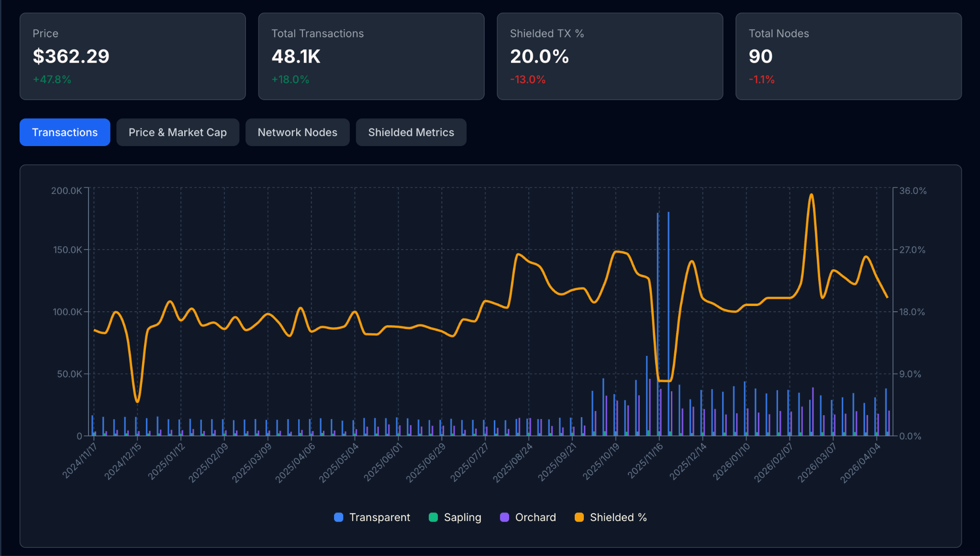This screenshot has width=980, height=556.
Task: Click the Shielded TX % card label
Action: pyautogui.click(x=547, y=34)
